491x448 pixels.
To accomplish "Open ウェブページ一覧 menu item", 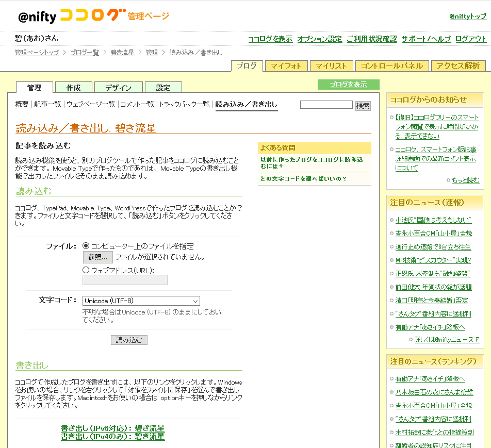I will click(x=91, y=104).
